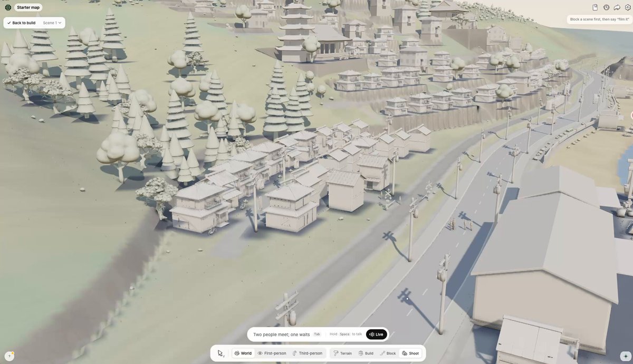The width and height of the screenshot is (633, 364).
Task: Select the Build tool
Action: 366,353
